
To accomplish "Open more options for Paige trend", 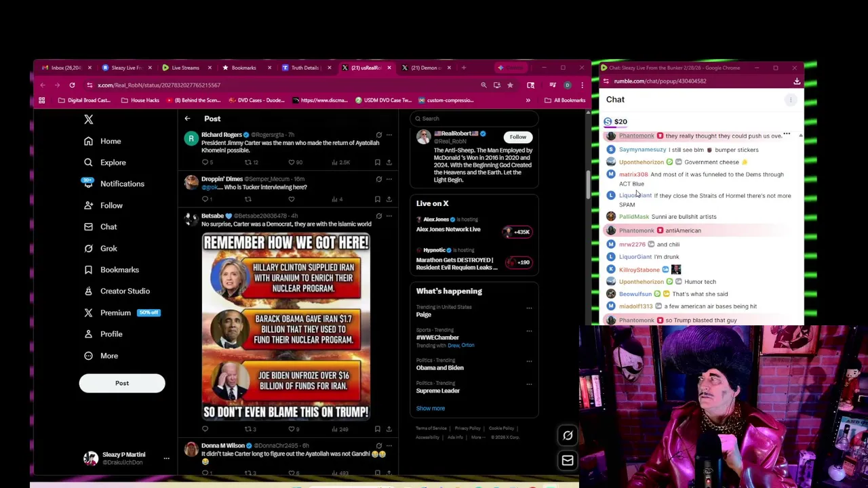I will (529, 308).
